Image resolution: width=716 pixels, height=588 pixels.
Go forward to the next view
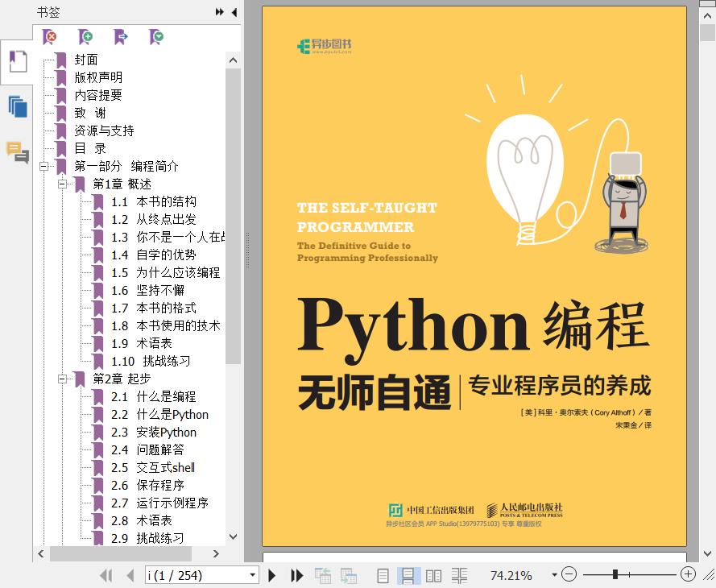349,576
